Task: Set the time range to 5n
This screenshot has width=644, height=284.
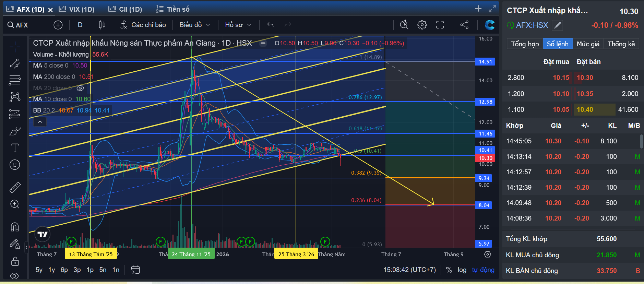Action: [103, 270]
